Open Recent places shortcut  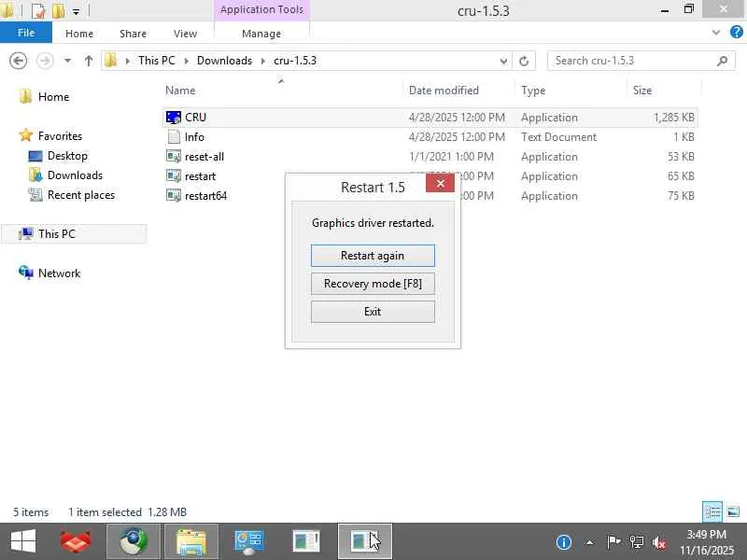(81, 195)
